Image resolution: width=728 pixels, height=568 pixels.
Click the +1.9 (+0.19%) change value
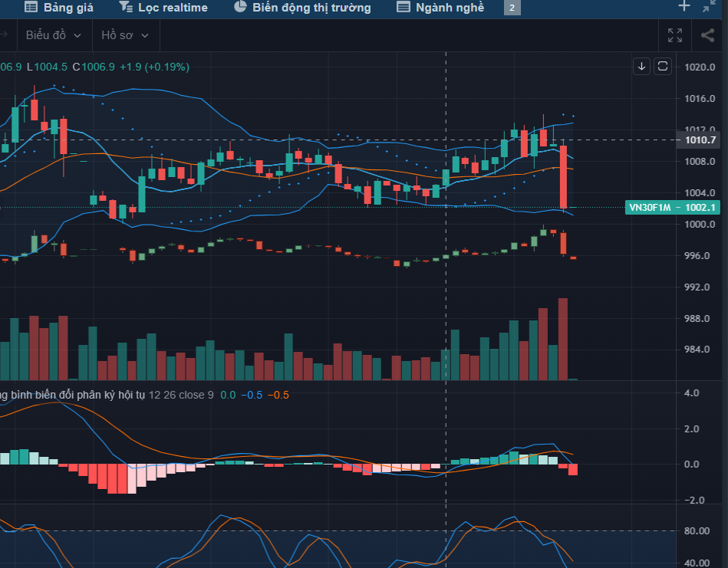(155, 67)
